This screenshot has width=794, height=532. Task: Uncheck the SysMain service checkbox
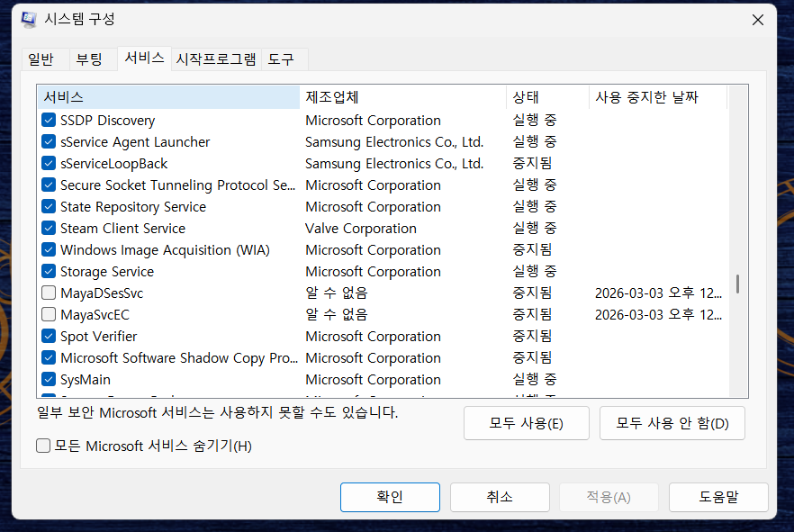pyautogui.click(x=49, y=379)
